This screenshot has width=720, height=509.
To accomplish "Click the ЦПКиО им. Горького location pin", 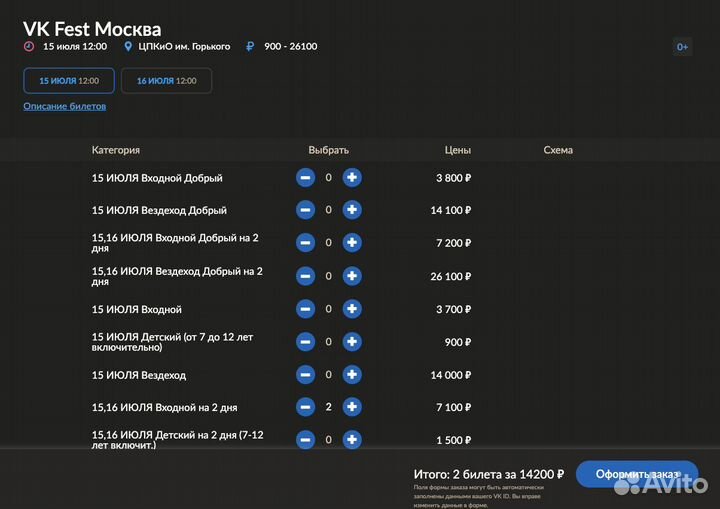I will (128, 46).
